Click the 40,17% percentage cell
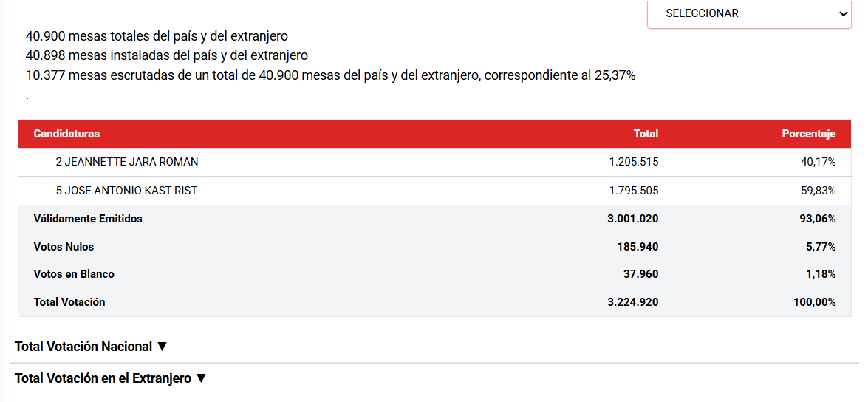This screenshot has width=868, height=402. tap(818, 162)
